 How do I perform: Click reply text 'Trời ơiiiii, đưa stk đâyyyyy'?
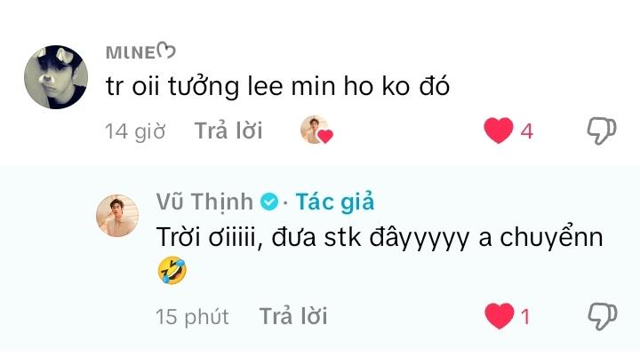click(x=313, y=237)
